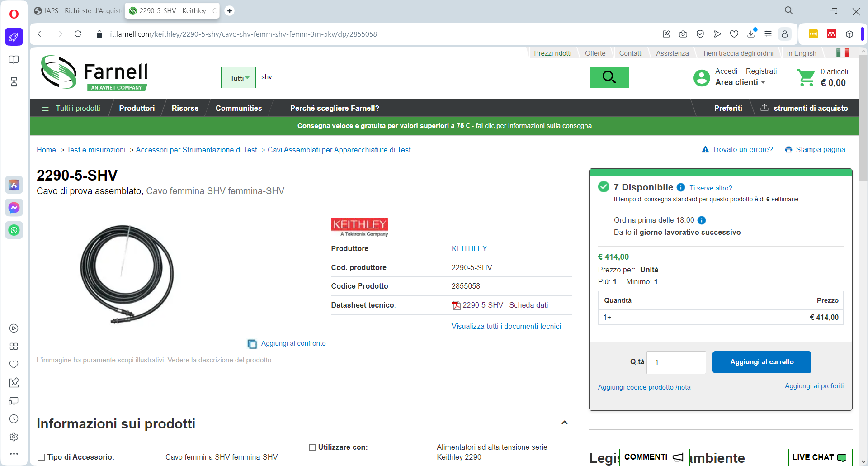Screen dimensions: 868x466
Task: Open the Risorse menu
Action: [185, 108]
